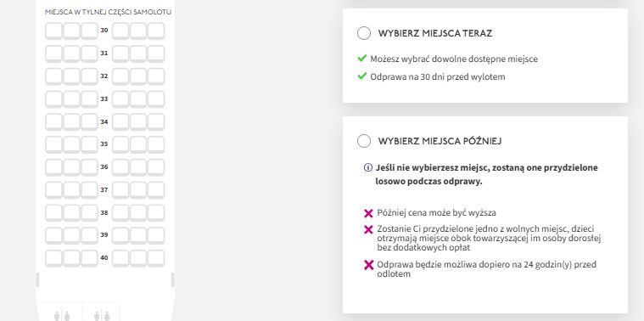Image resolution: width=644 pixels, height=321 pixels.
Task: Select the 'Wybierz miejsca później' radio button
Action: 364,141
